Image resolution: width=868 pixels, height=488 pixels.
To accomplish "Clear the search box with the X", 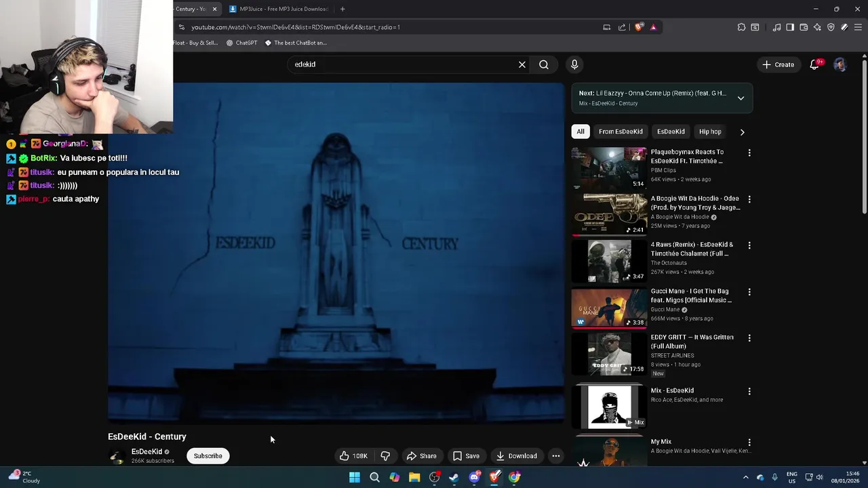I will coord(522,64).
